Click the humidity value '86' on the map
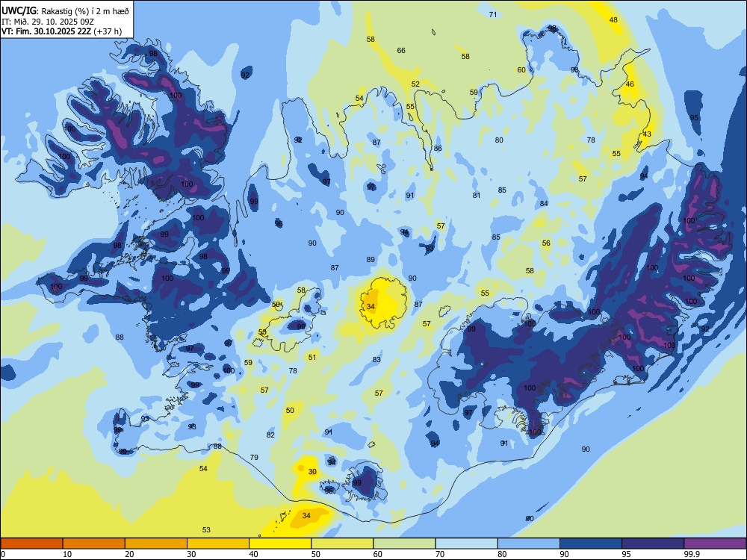Viewport: 747px width, 560px height. 438,149
